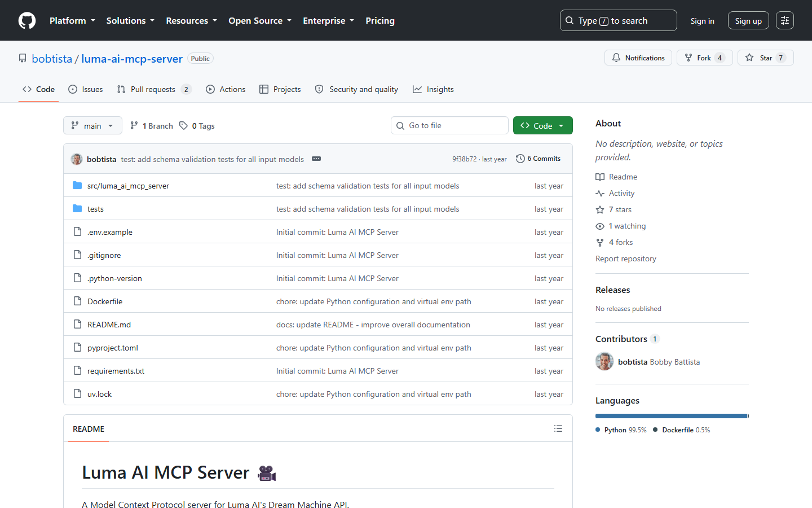The image size is (812, 508).
Task: Expand the Solutions navigation menu
Action: [130, 20]
